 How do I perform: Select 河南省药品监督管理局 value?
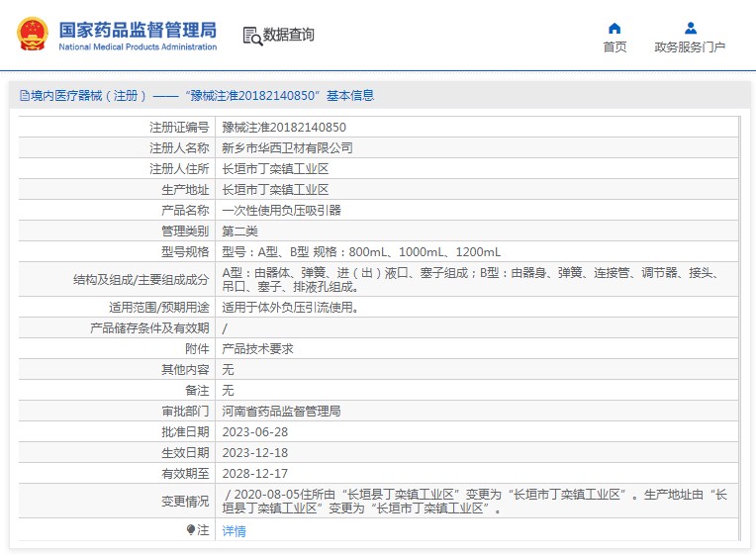click(281, 411)
